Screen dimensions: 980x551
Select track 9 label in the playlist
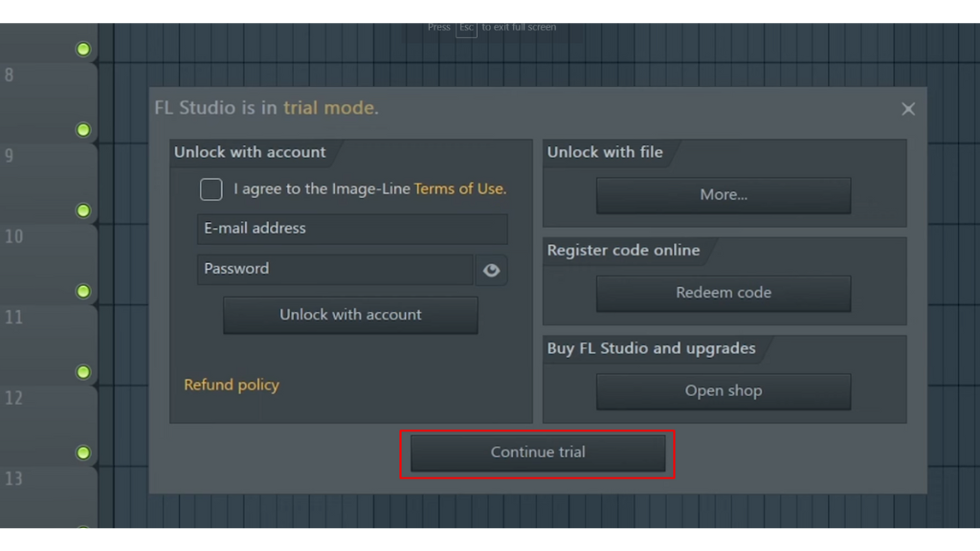pyautogui.click(x=9, y=156)
